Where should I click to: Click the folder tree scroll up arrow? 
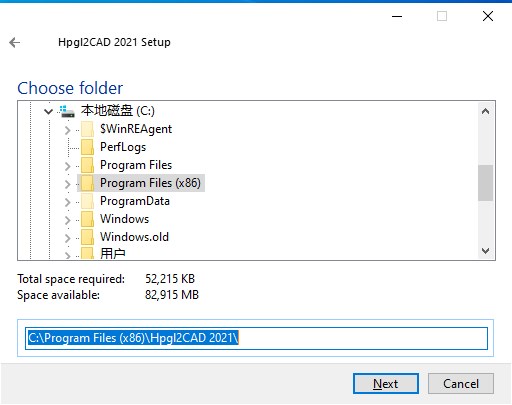pyautogui.click(x=486, y=111)
